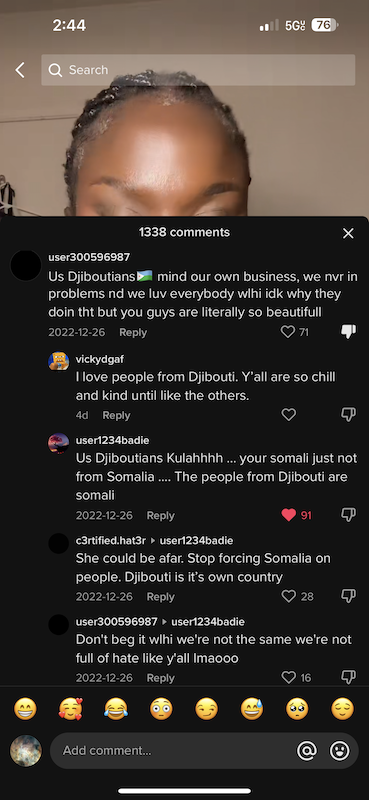The height and width of the screenshot is (800, 369).
Task: Like c3rtified.hat3r's reply with 28 likes
Action: click(289, 596)
